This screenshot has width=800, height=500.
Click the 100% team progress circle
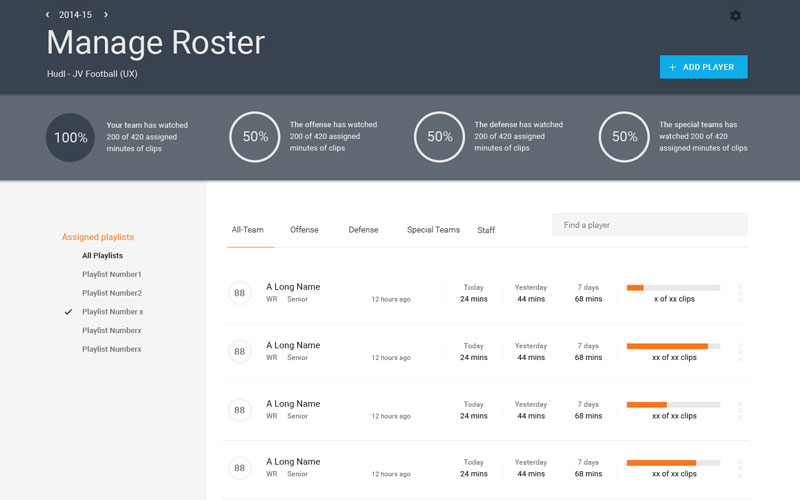[70, 137]
